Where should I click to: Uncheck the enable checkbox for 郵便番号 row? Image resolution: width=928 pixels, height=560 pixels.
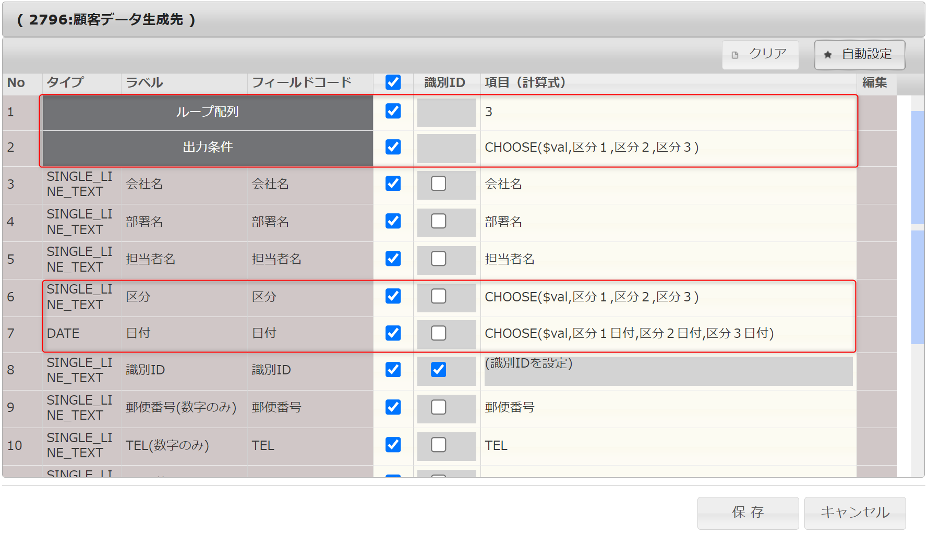393,407
